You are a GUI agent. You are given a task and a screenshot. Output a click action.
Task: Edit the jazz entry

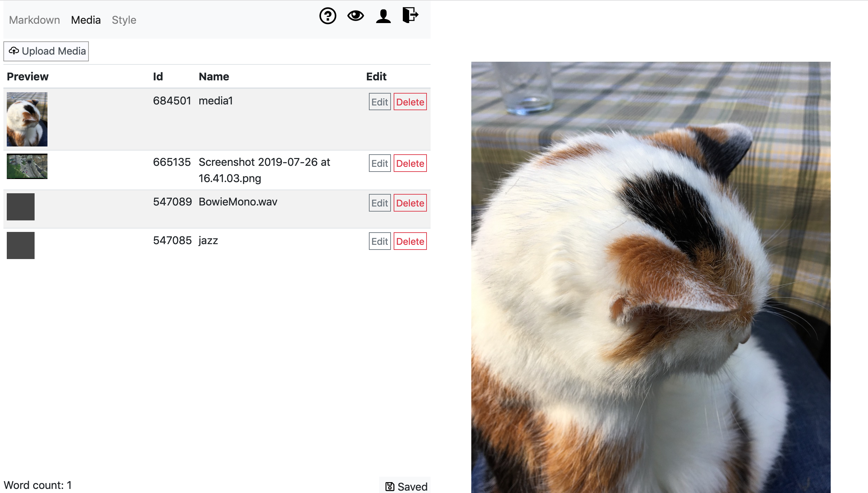[x=380, y=241]
